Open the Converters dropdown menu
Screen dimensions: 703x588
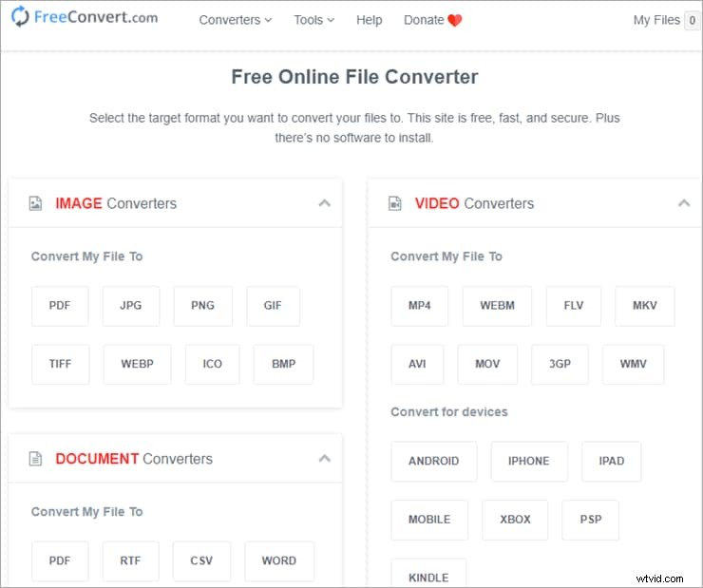click(236, 20)
